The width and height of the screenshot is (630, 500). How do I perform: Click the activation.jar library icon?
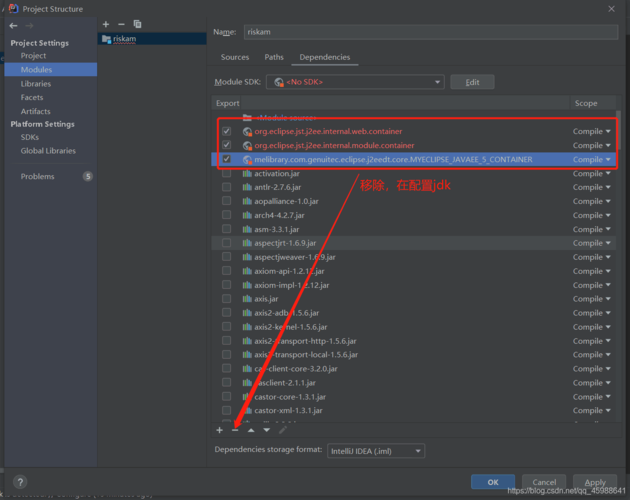(247, 174)
